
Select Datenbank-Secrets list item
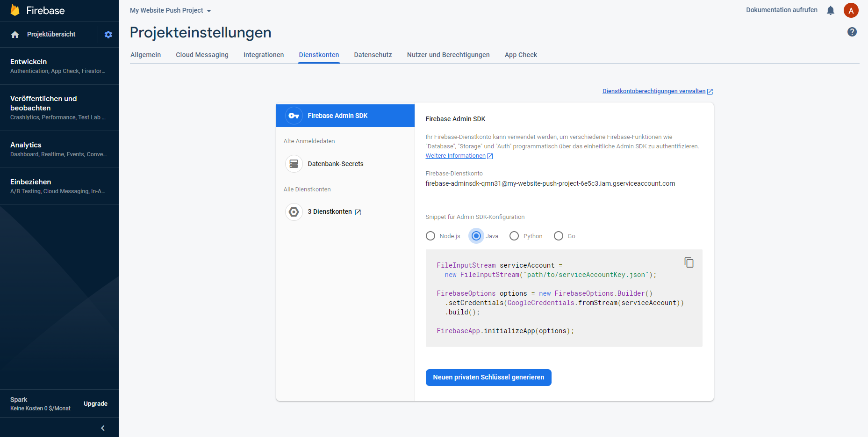click(345, 164)
